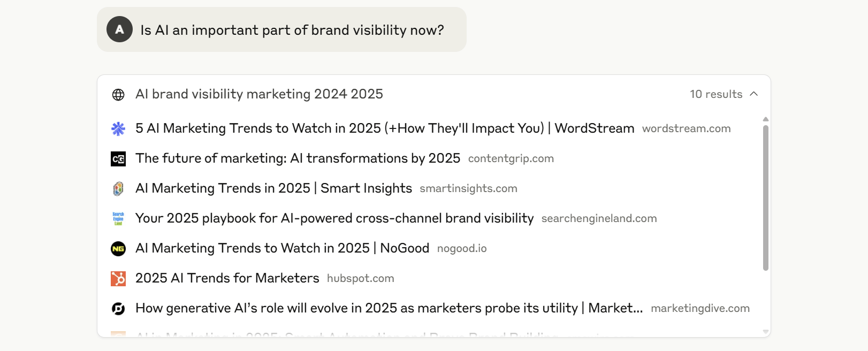
Task: Collapse the search results with chevron
Action: pos(754,94)
